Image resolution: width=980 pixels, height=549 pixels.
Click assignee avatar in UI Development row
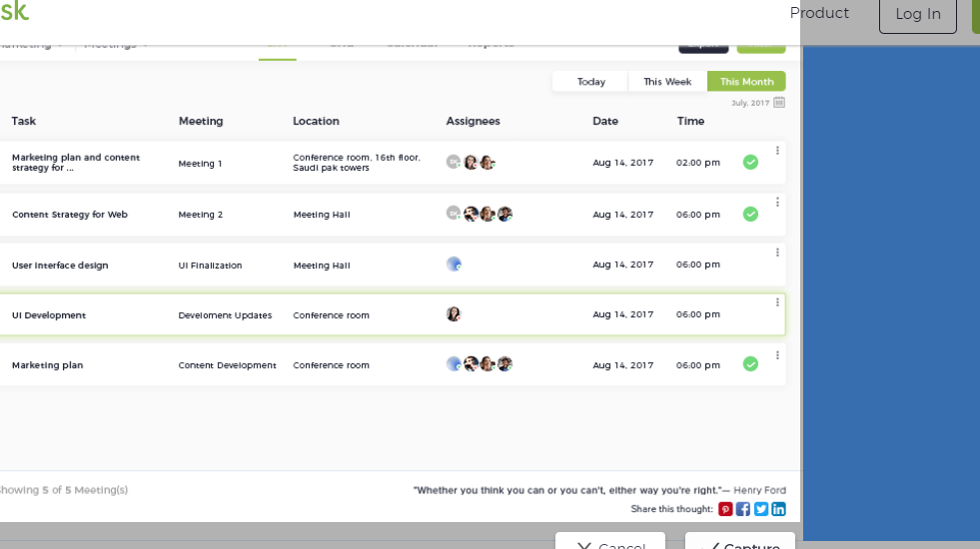(x=454, y=314)
